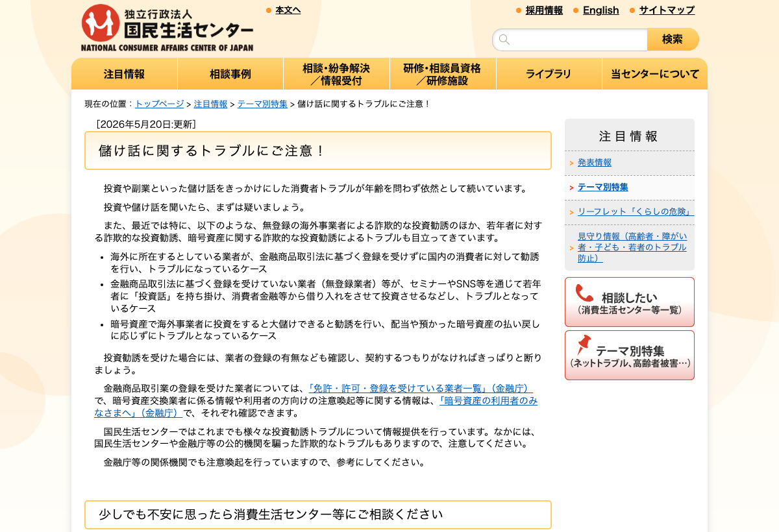Open bold テーマ別特集 sidebar link
This screenshot has height=532, width=779.
point(603,187)
